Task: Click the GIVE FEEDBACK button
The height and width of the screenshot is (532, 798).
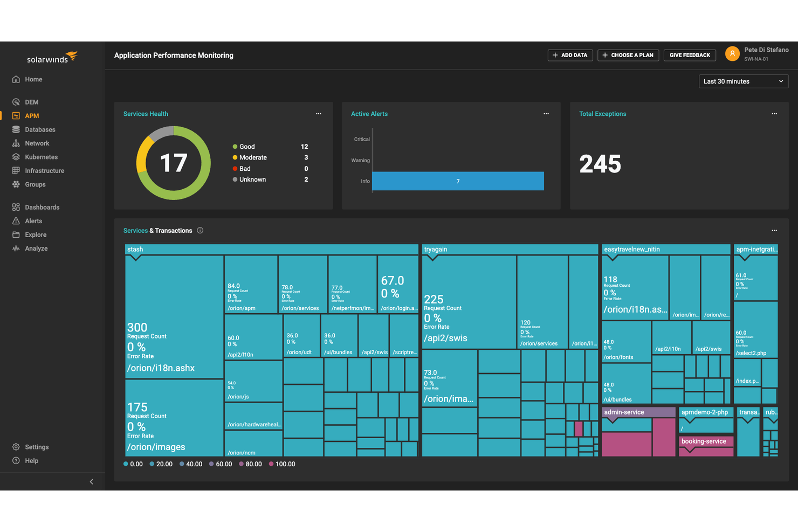Action: tap(690, 55)
